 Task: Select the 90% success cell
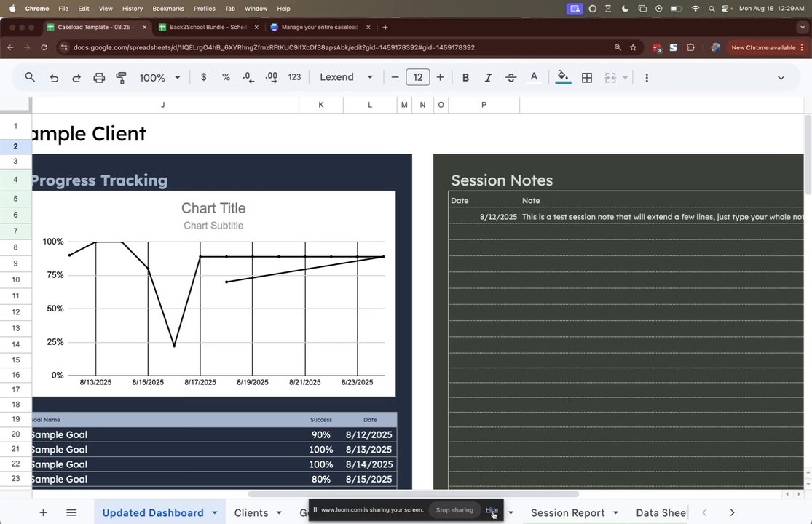point(320,434)
